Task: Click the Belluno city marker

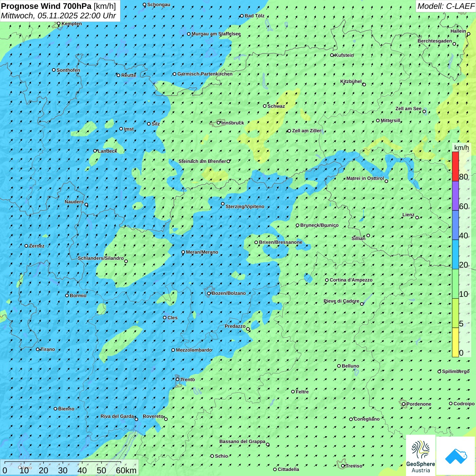Action: [339, 366]
